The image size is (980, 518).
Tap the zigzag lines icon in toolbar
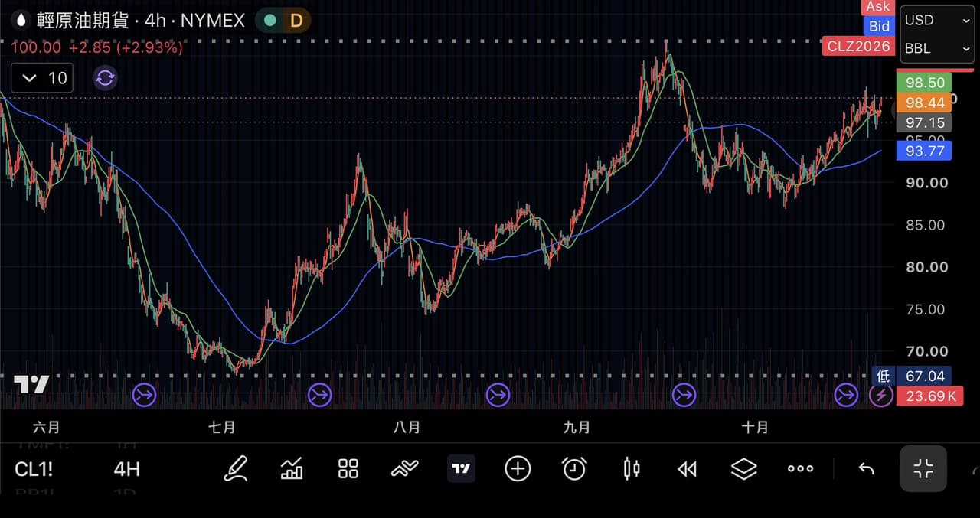click(x=404, y=468)
